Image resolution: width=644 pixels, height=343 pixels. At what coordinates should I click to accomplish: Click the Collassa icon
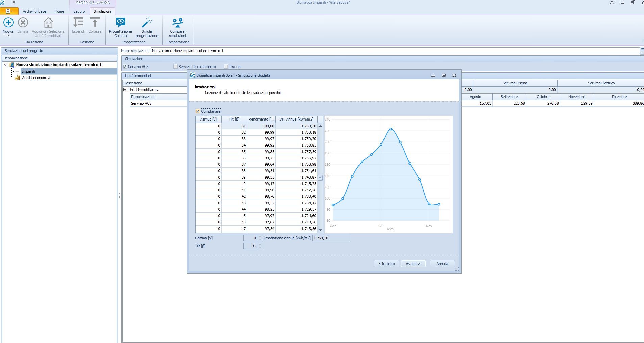pyautogui.click(x=95, y=23)
